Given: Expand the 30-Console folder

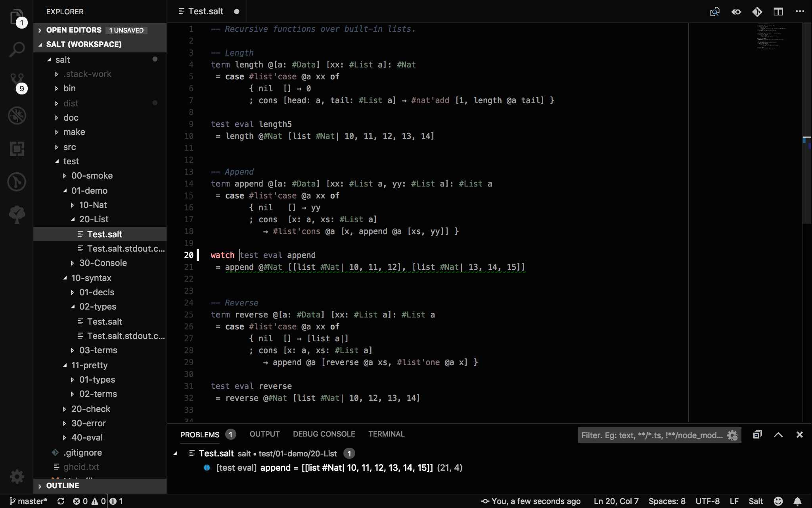Looking at the screenshot, I should [x=103, y=263].
